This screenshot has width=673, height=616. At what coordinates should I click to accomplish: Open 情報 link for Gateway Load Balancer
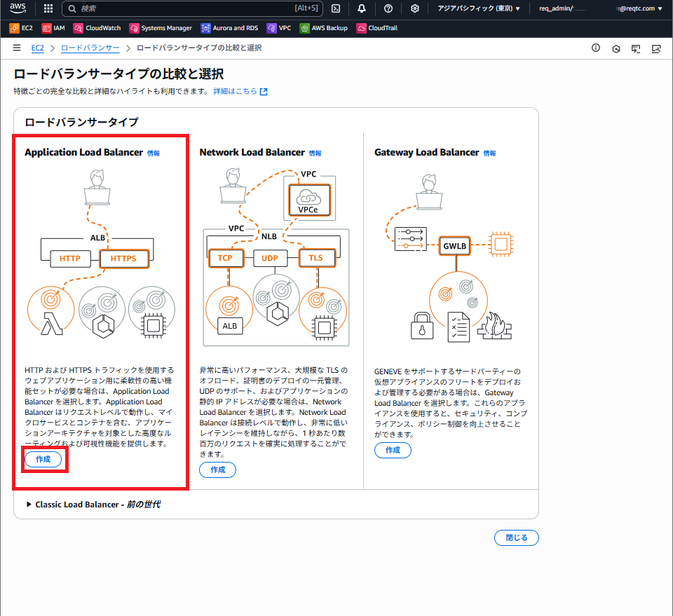point(490,153)
